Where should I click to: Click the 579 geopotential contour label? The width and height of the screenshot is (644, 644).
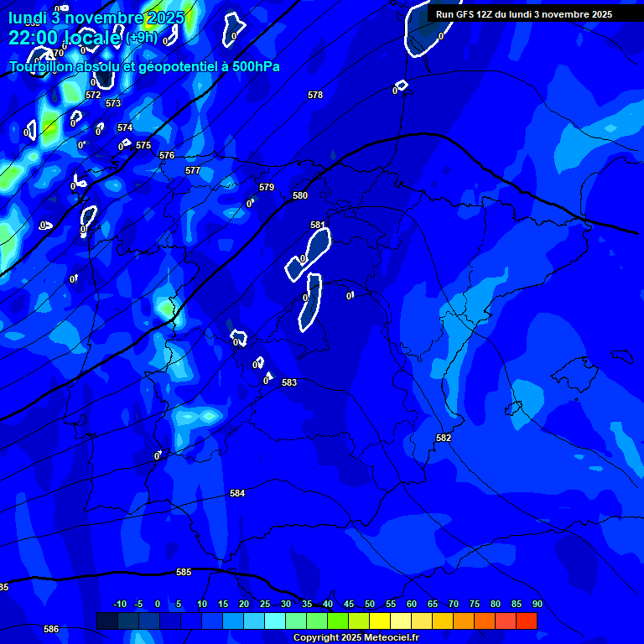coord(267,187)
